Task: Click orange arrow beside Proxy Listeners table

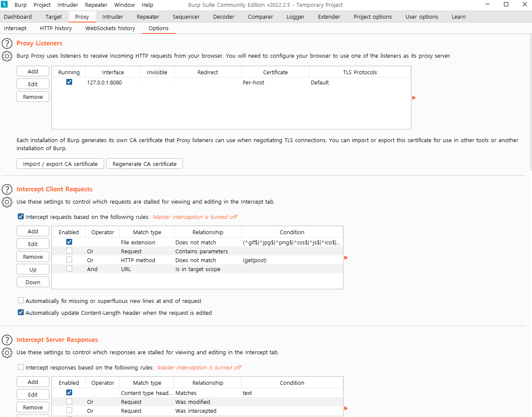Action: point(414,98)
